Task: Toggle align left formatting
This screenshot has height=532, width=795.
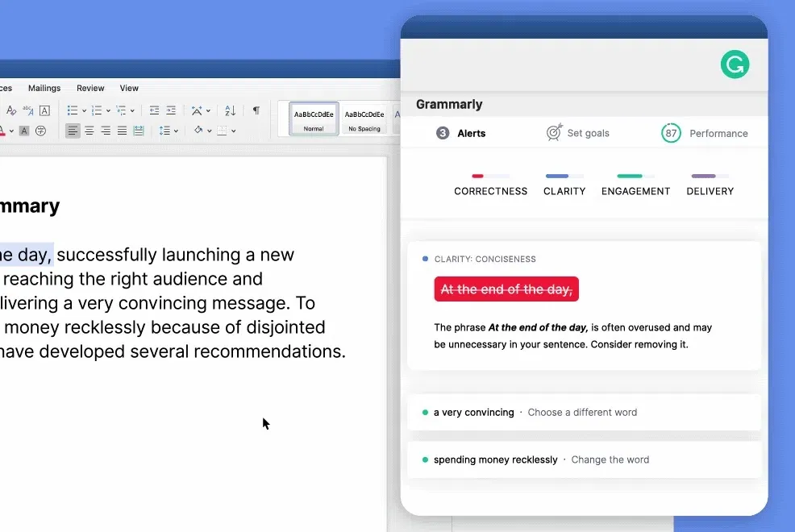Action: [73, 131]
